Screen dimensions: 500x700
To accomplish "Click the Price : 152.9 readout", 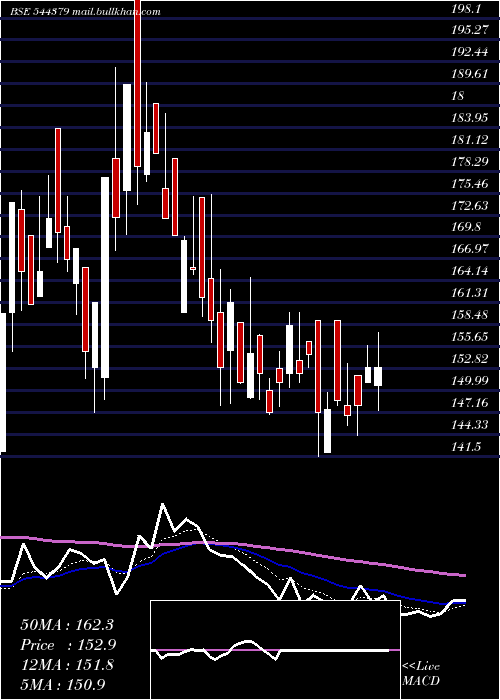I will [x=69, y=645].
